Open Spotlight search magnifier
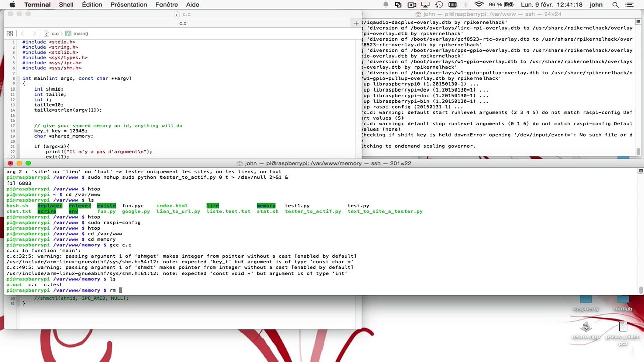Viewport: 644px width, 362px height. click(x=615, y=5)
